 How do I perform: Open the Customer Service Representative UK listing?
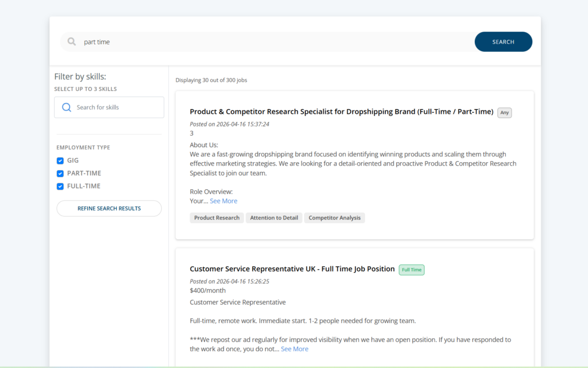[292, 269]
